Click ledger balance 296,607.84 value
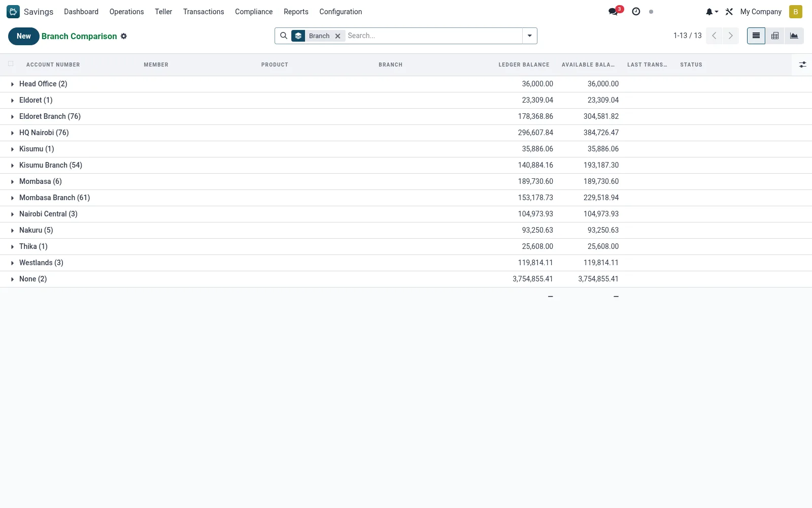The height and width of the screenshot is (508, 812). coord(536,133)
